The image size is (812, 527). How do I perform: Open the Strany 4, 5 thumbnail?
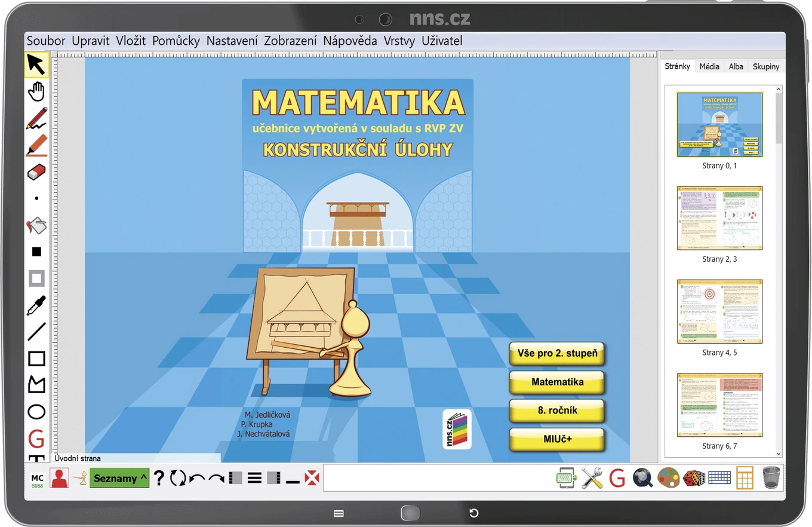pyautogui.click(x=719, y=311)
